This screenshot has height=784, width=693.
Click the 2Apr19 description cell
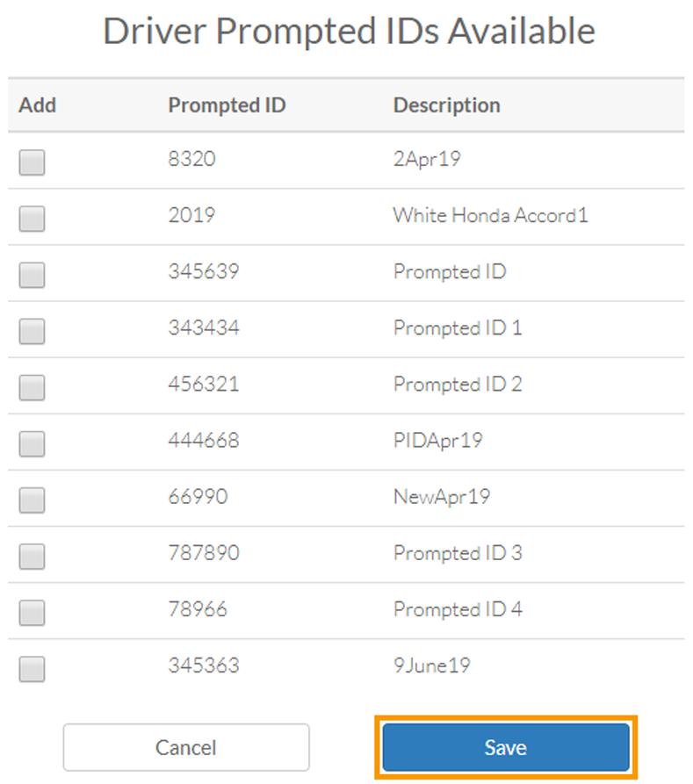[427, 160]
